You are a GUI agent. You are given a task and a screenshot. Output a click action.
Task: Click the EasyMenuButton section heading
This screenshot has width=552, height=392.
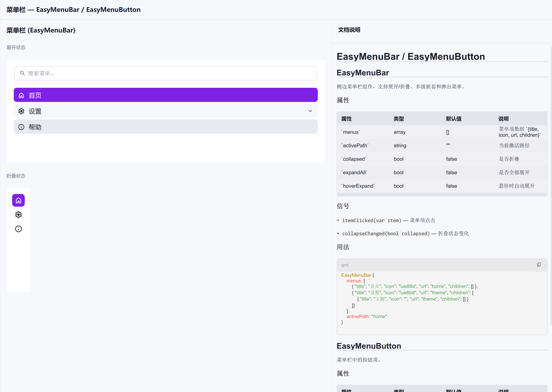[x=369, y=346]
